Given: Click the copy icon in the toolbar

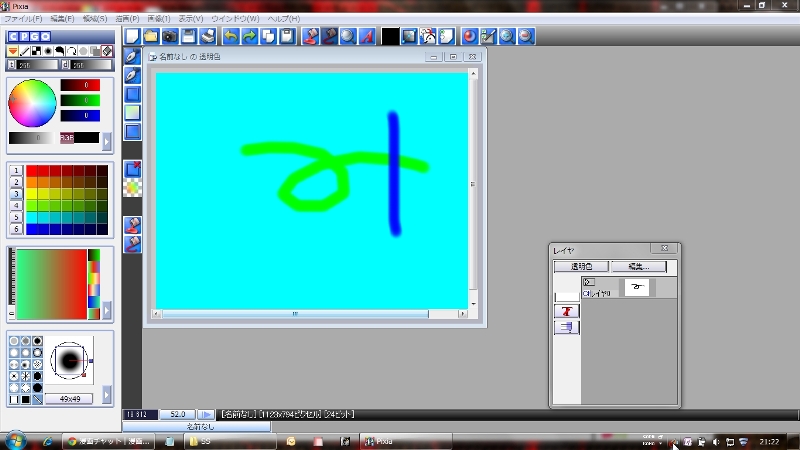Looking at the screenshot, I should 268,36.
